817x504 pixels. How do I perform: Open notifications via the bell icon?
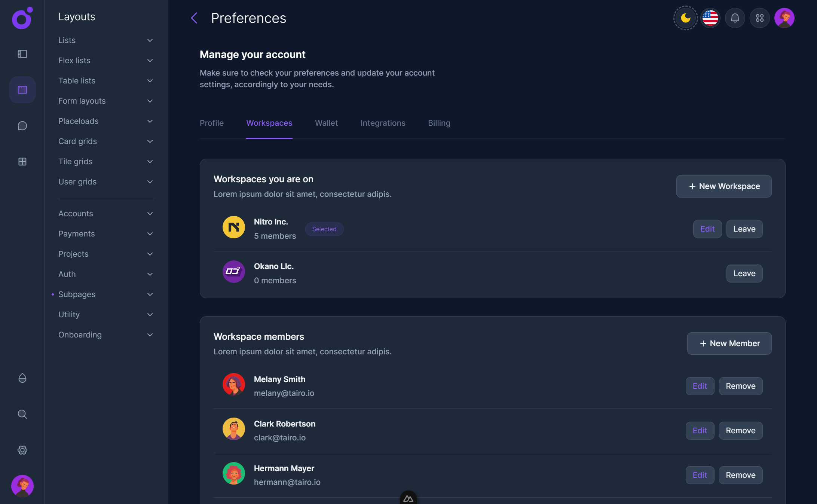click(x=735, y=18)
